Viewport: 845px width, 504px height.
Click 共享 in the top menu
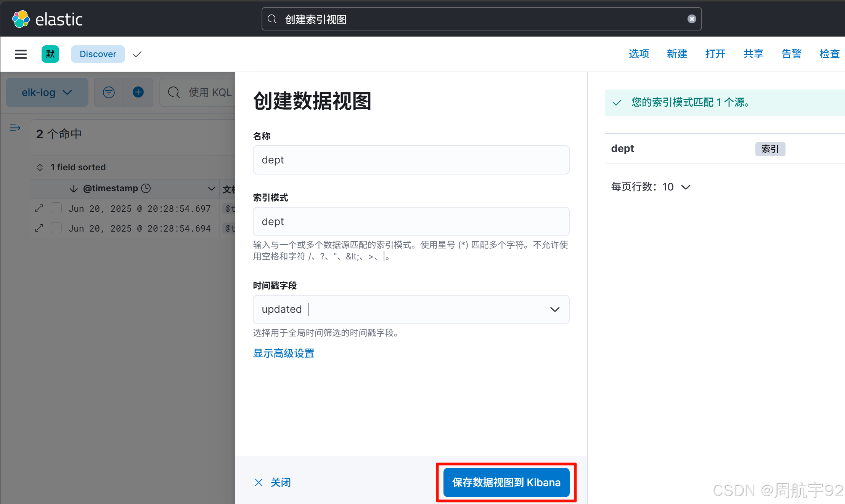click(x=753, y=54)
